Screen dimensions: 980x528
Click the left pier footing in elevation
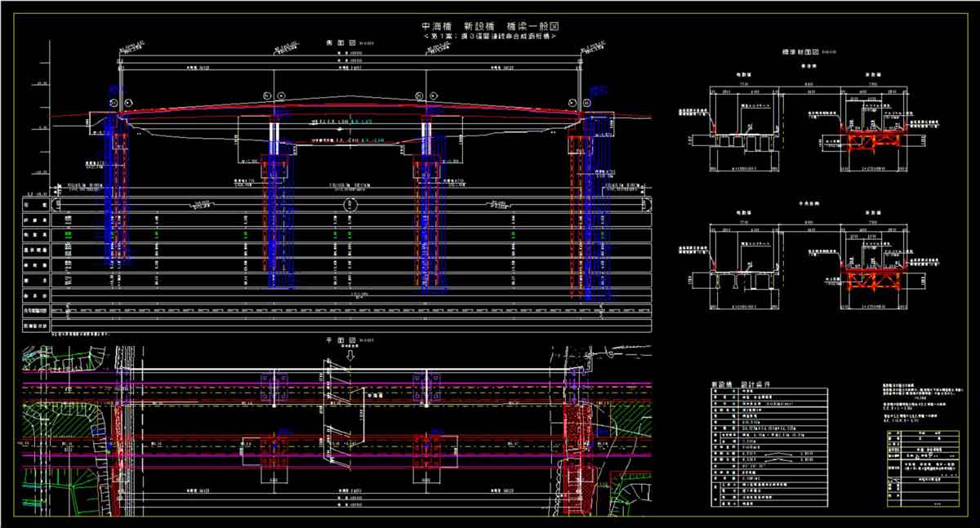(276, 170)
